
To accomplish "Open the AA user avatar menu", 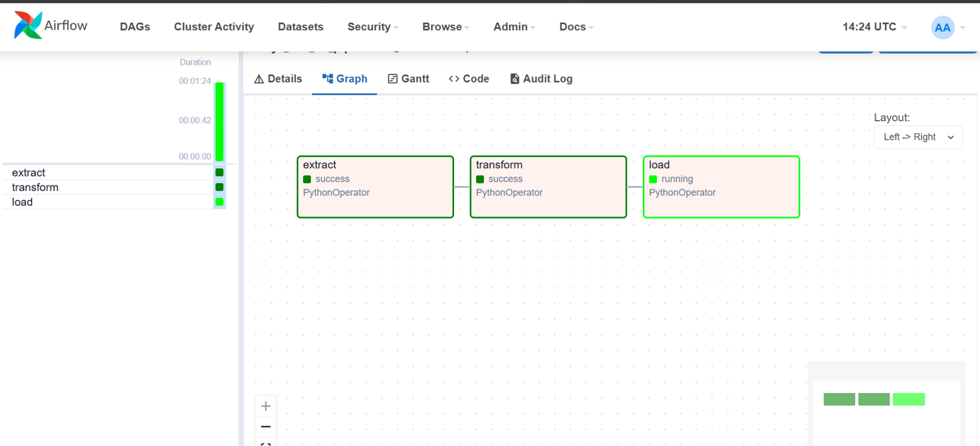I will [x=948, y=27].
